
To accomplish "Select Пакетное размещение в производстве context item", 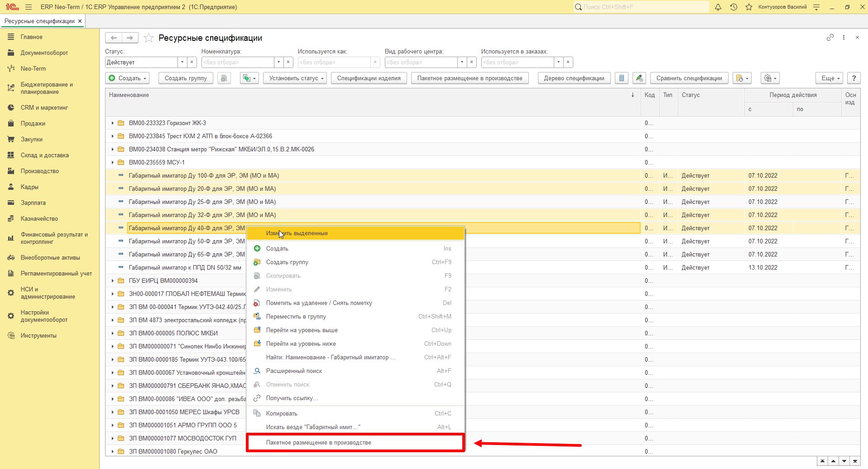I will click(x=355, y=442).
